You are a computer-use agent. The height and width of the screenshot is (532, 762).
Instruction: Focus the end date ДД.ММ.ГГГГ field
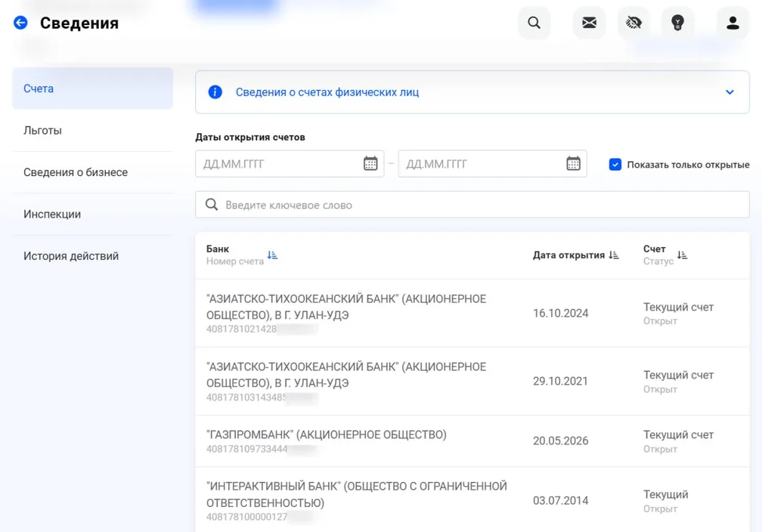(492, 164)
